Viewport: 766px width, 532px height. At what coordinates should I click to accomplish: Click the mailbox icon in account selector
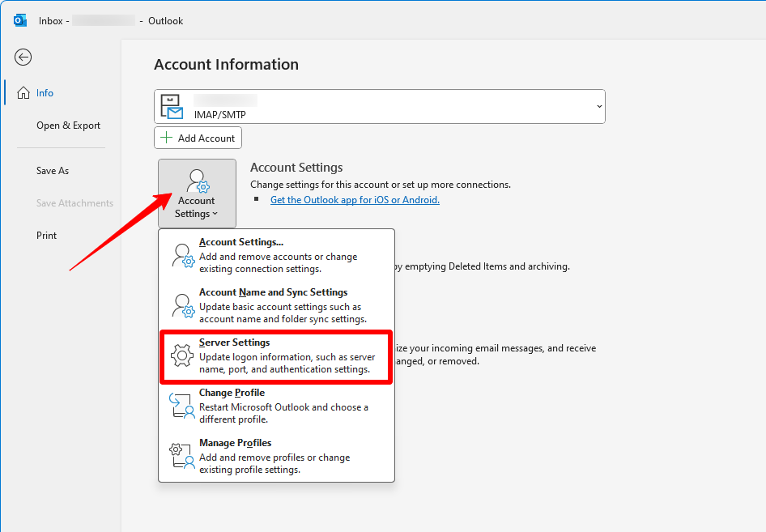point(172,107)
